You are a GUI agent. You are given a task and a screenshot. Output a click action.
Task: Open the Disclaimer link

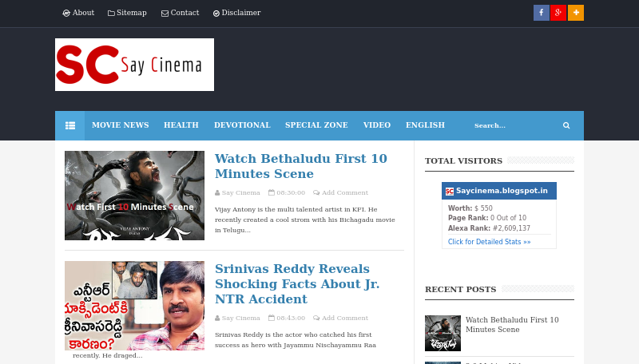point(236,13)
